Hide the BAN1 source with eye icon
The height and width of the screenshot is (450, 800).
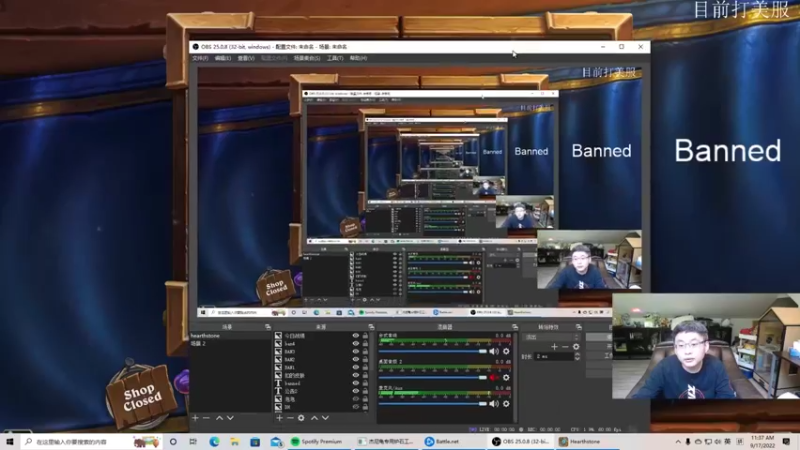356,367
